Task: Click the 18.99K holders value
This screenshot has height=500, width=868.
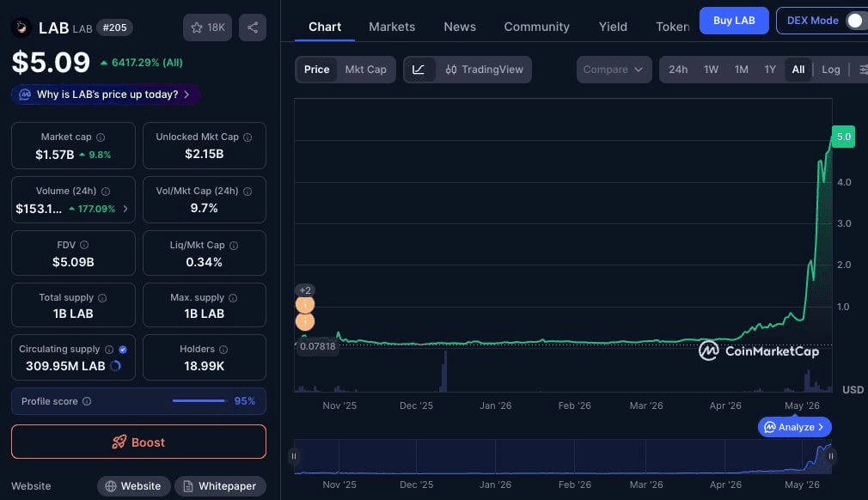Action: click(x=205, y=366)
